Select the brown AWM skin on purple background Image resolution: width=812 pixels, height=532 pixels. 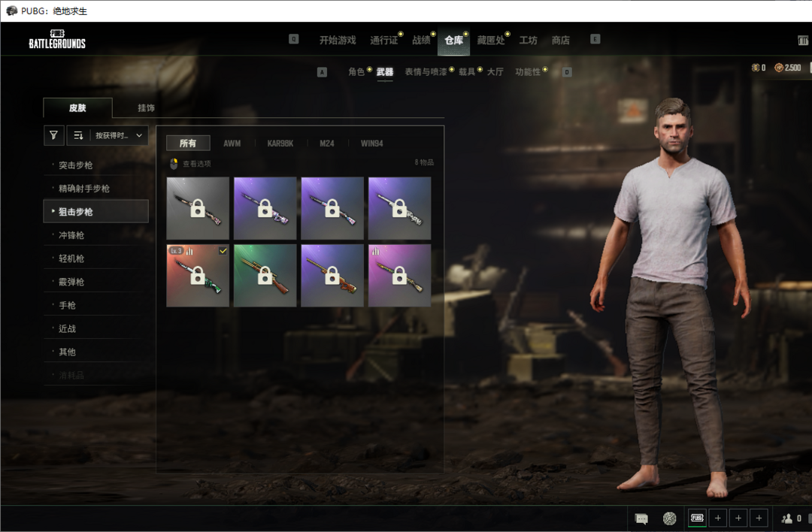(x=332, y=275)
